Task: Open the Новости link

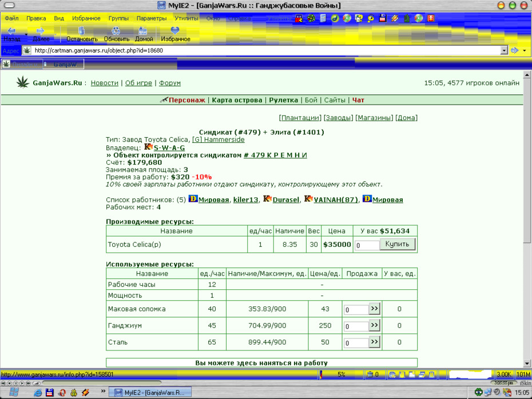Action: point(105,83)
